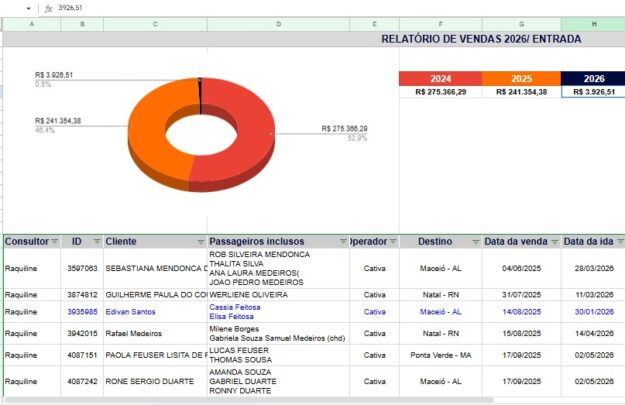Open the Data da venda filter

pyautogui.click(x=554, y=242)
